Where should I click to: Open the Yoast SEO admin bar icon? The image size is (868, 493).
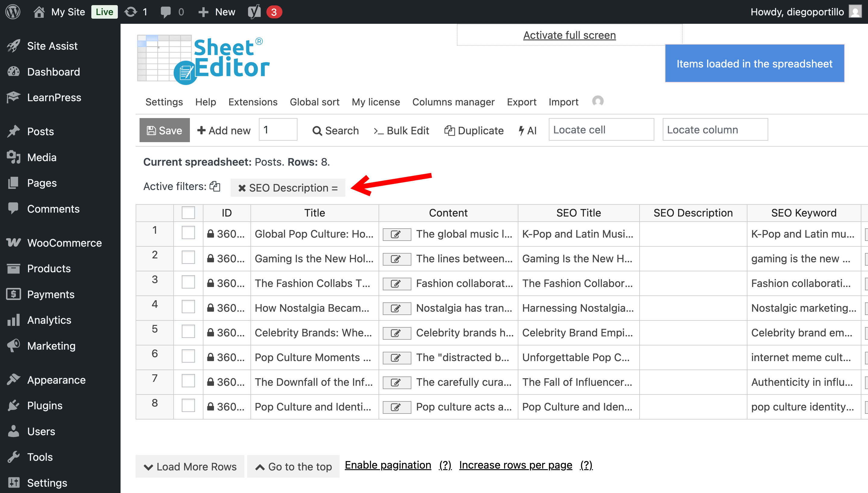[x=254, y=12]
